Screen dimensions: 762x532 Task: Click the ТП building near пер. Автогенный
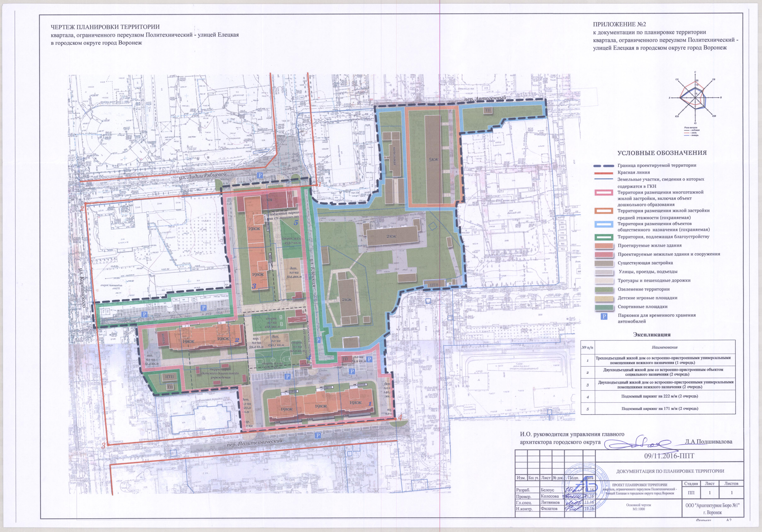coord(488,110)
